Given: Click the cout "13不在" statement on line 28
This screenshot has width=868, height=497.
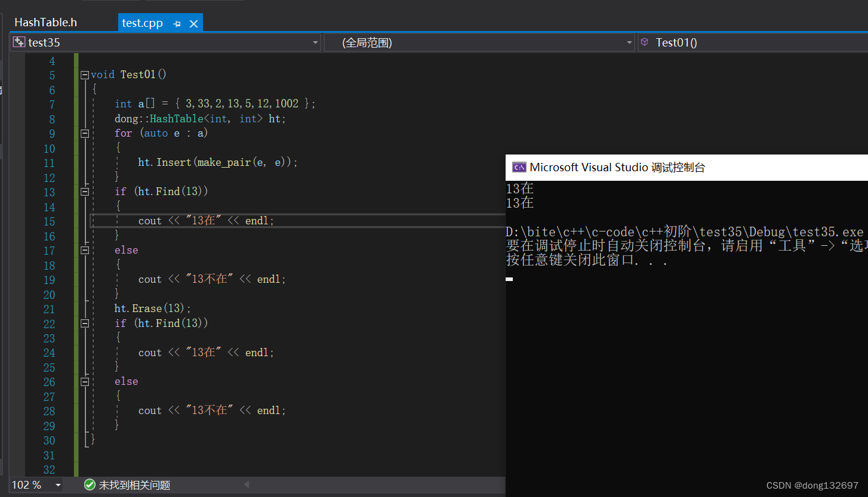Looking at the screenshot, I should pos(212,410).
